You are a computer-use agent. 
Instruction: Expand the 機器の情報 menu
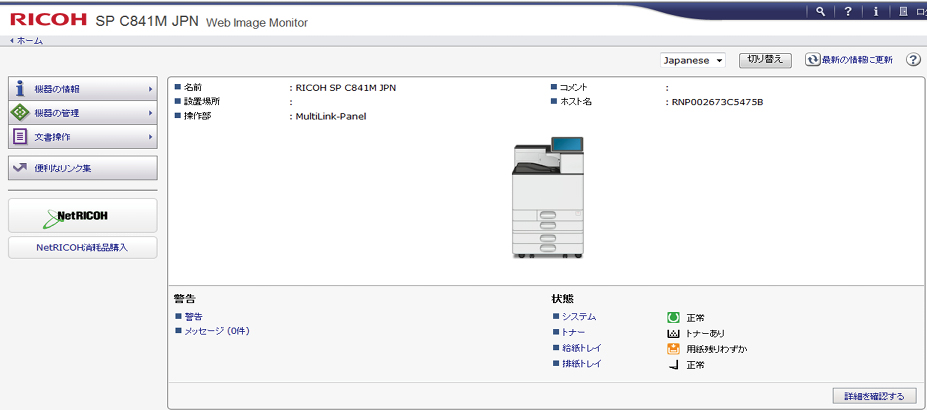pos(82,89)
